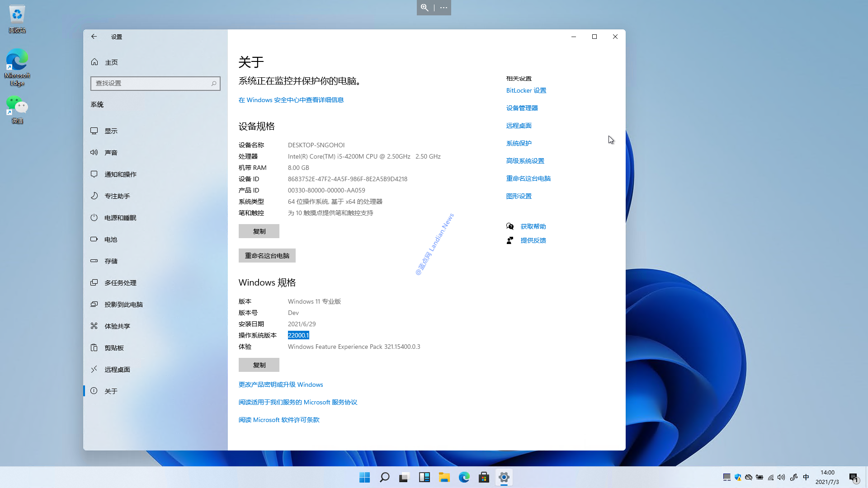Open 图形设置 link

[x=519, y=196]
